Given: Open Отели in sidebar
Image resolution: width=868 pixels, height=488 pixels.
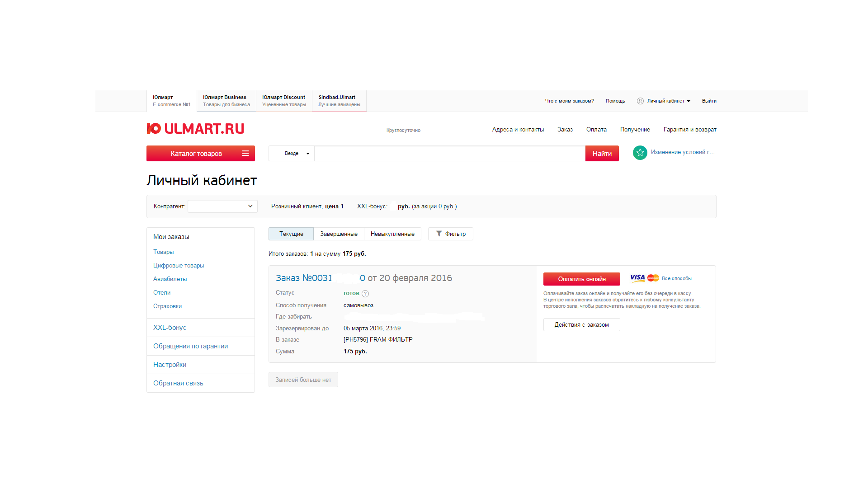Looking at the screenshot, I should click(x=162, y=292).
